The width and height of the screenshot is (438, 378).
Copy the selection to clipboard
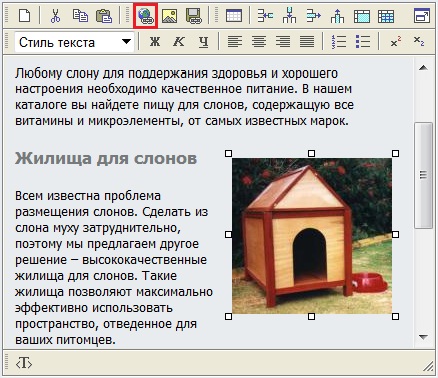tap(80, 15)
